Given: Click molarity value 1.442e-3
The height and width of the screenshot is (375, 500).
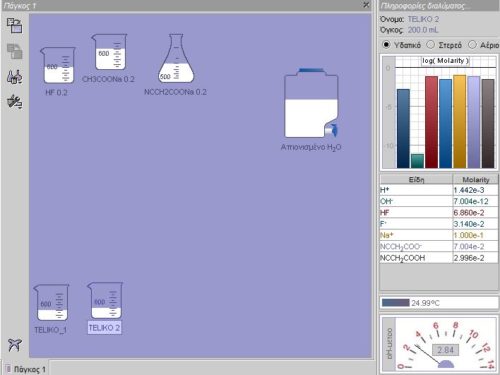Looking at the screenshot, I should [469, 190].
